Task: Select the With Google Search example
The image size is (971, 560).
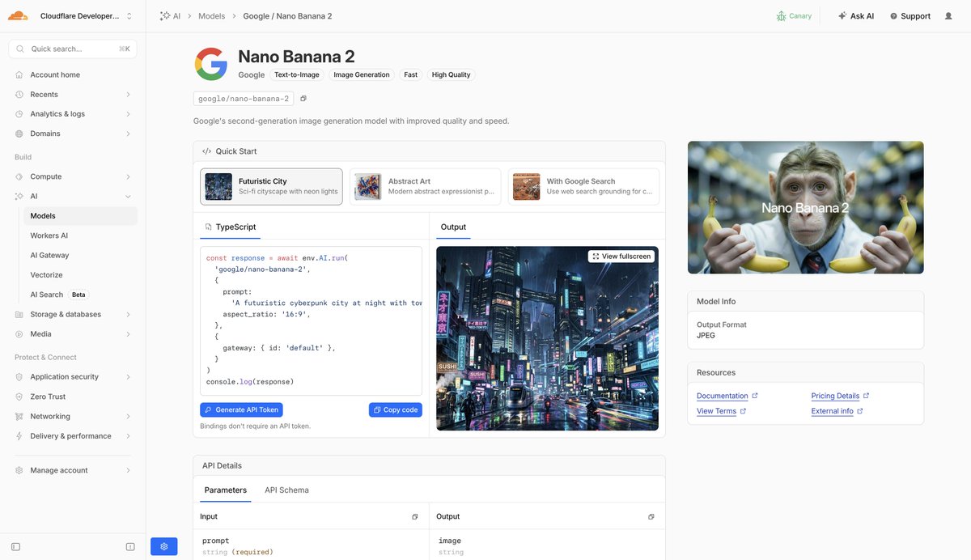Action: click(x=583, y=187)
